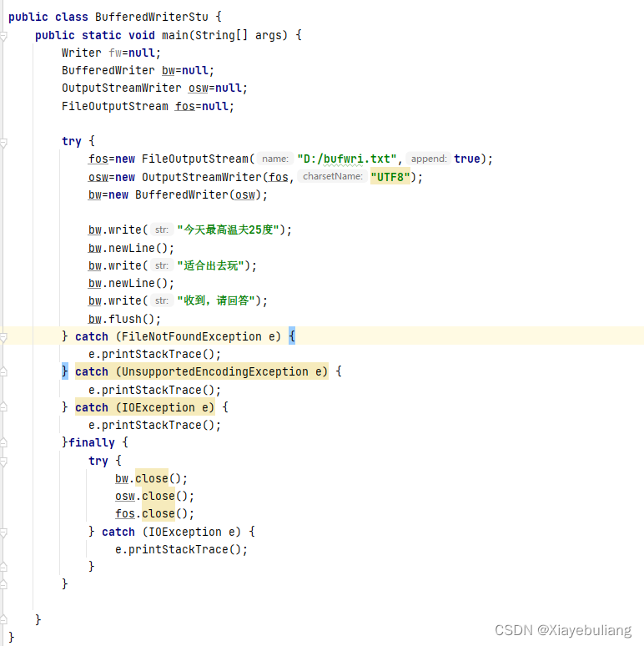Click the true argument of FileOutputStream
Image resolution: width=644 pixels, height=646 pixels.
tap(467, 159)
